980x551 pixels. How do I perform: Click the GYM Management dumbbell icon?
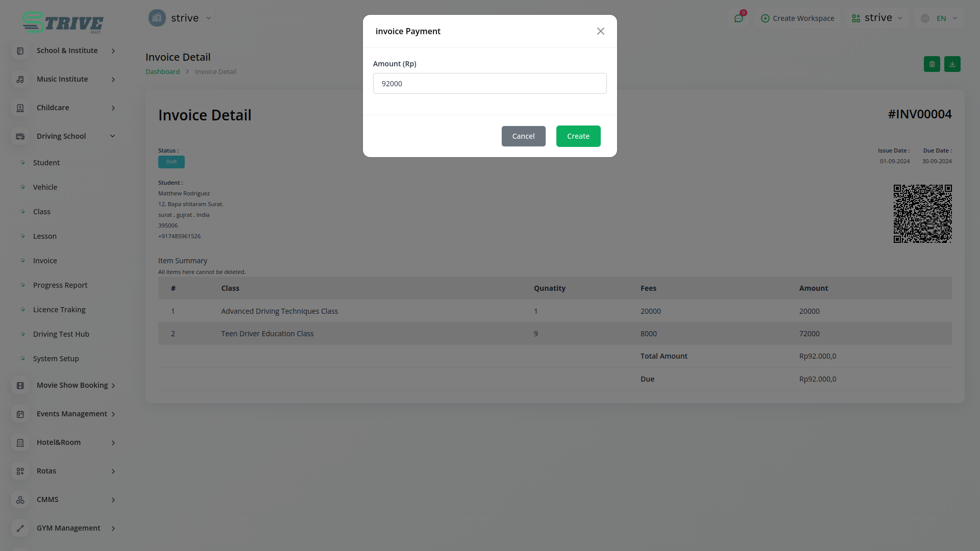pos(20,529)
